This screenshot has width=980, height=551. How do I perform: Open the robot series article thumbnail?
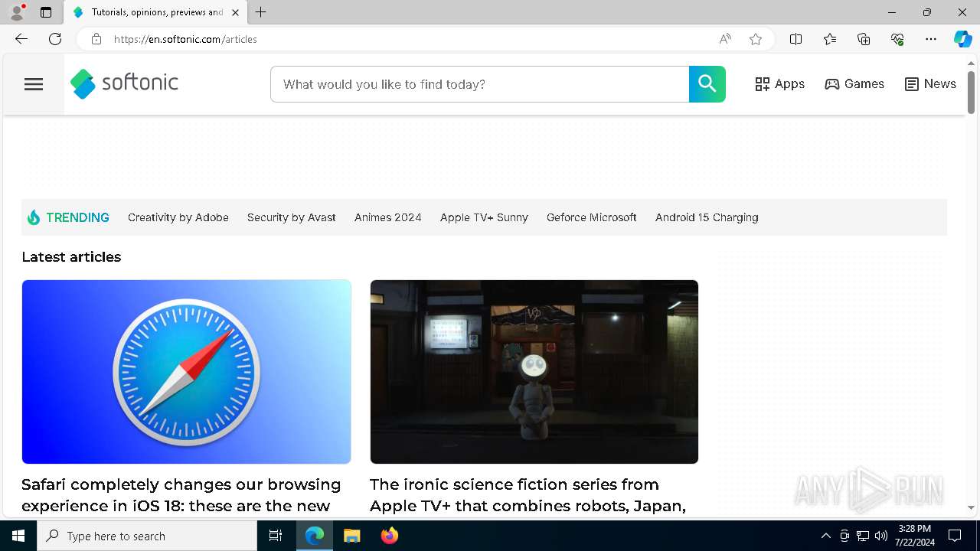pyautogui.click(x=534, y=372)
